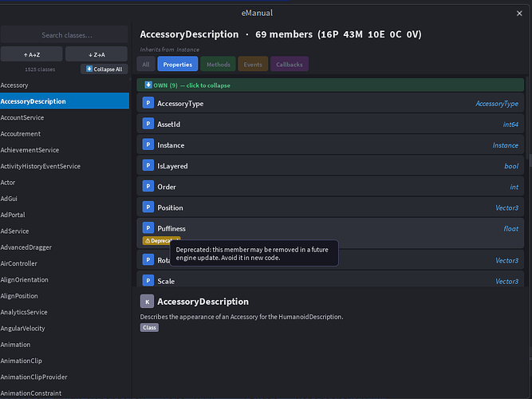Click the Scale property name
The height and width of the screenshot is (399, 532).
[x=166, y=281]
